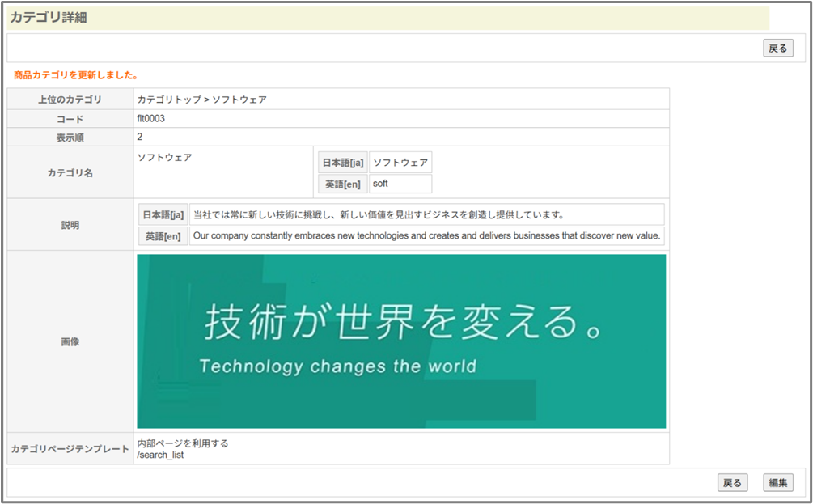Select the カテゴリ名 row label

tap(70, 173)
